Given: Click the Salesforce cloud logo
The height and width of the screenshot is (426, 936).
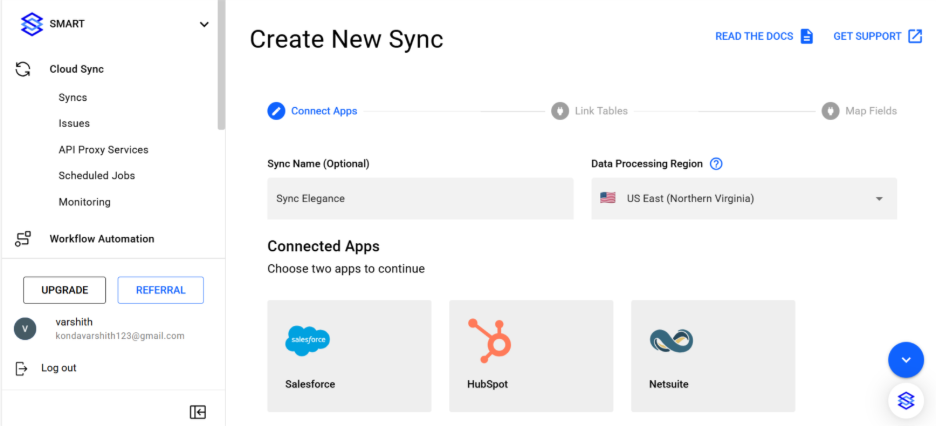Looking at the screenshot, I should tap(307, 341).
